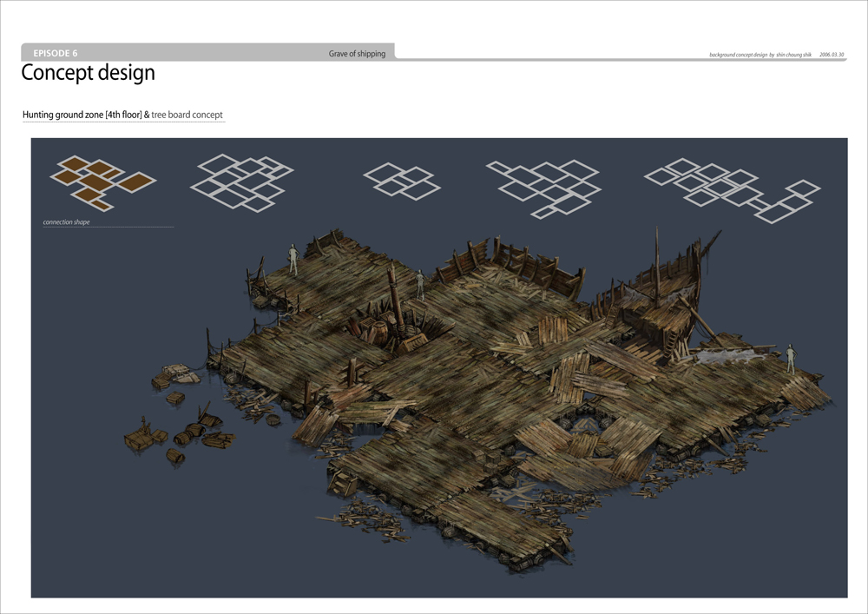Click the 2006.03.30 date text
The width and height of the screenshot is (868, 614).
click(831, 55)
